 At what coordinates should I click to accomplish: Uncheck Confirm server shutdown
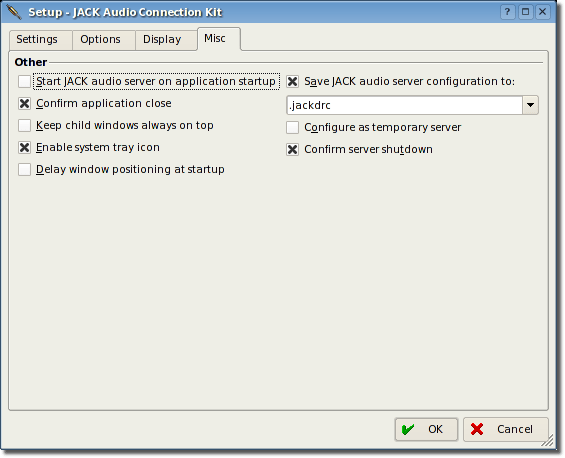click(293, 150)
